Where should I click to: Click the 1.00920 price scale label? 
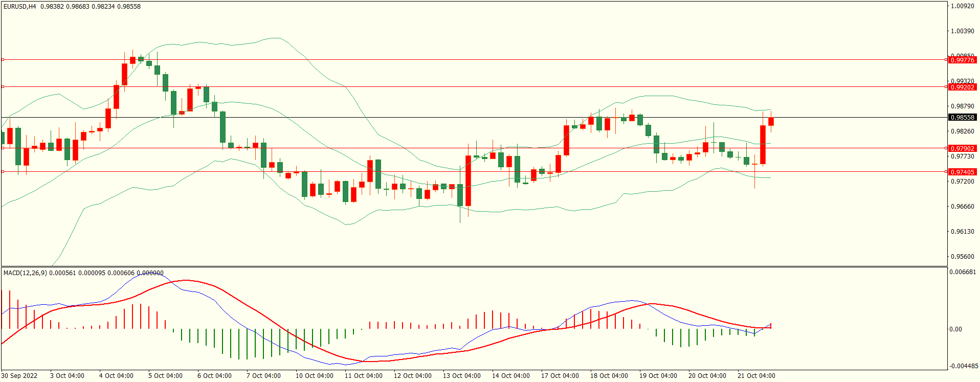(x=962, y=6)
